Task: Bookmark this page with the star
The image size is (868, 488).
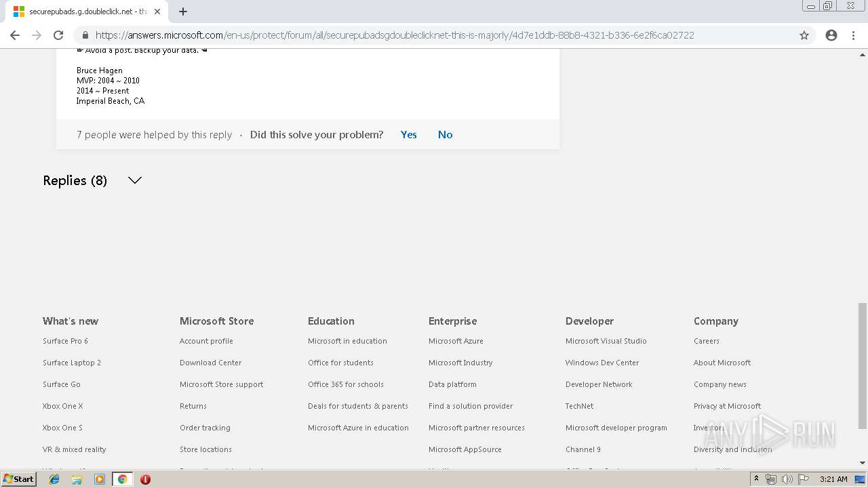Action: [x=804, y=35]
